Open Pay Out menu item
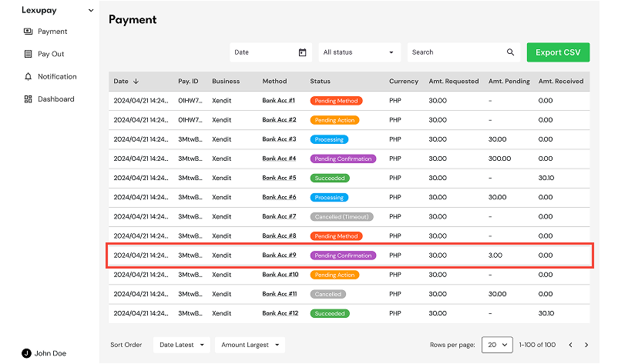Image resolution: width=618 pixels, height=364 pixels. coord(51,54)
